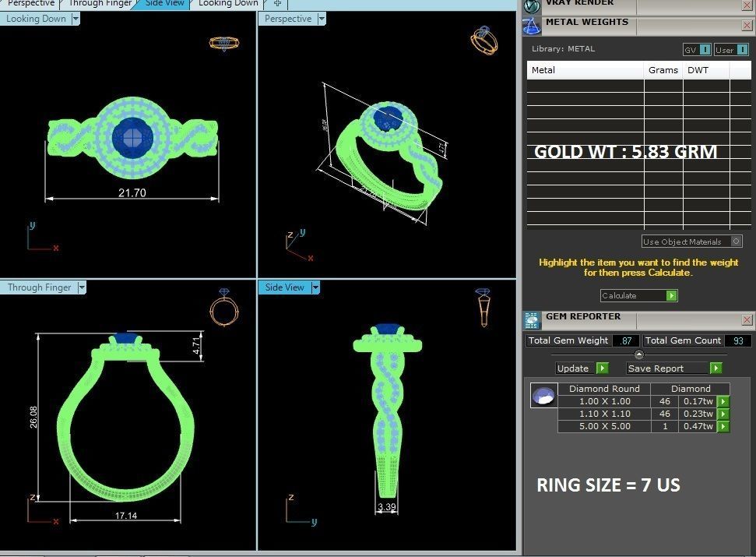Image resolution: width=756 pixels, height=557 pixels.
Task: Click green arrow for 5.00 X 5.00 row
Action: pyautogui.click(x=723, y=426)
